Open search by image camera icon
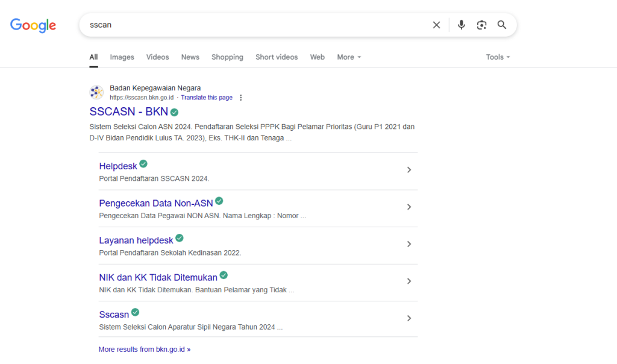The height and width of the screenshot is (364, 617). [481, 25]
